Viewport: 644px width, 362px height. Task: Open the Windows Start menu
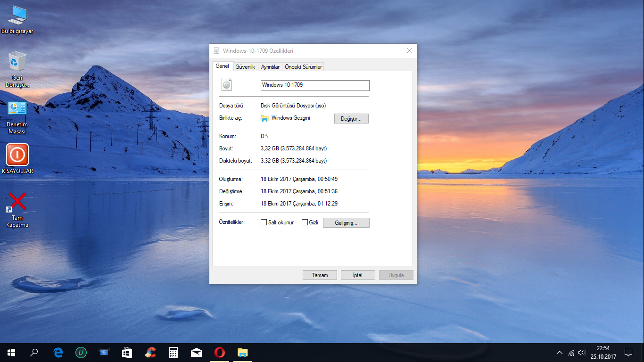11,352
